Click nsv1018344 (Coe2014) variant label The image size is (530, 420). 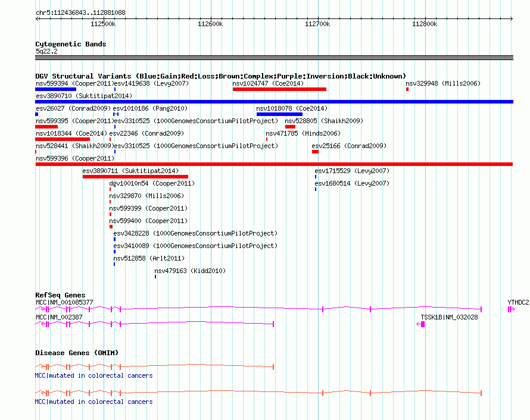click(x=71, y=133)
